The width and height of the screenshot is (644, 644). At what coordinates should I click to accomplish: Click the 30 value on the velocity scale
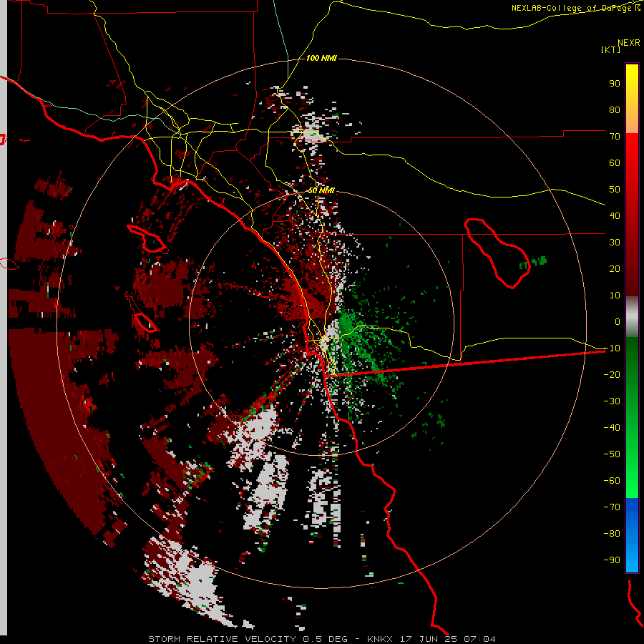[x=615, y=243]
